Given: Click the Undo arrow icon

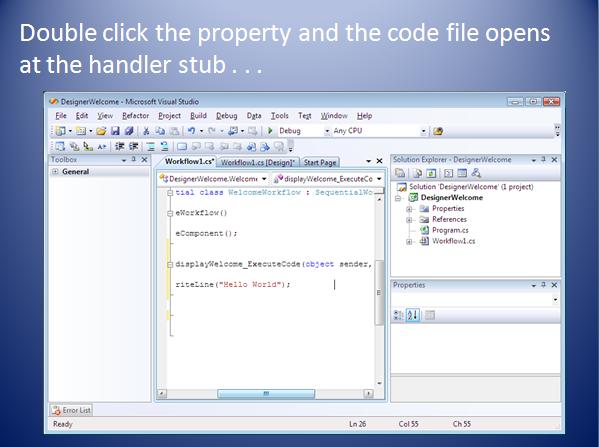Looking at the screenshot, I should (x=191, y=131).
